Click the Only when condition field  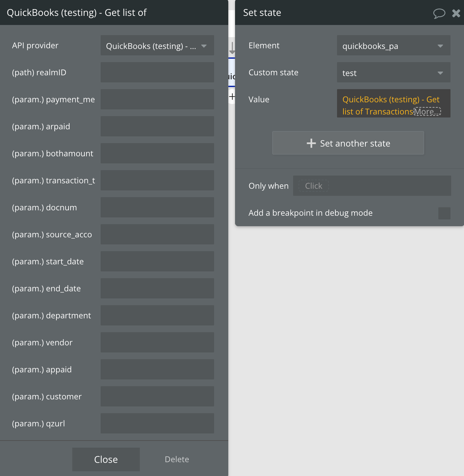[372, 186]
